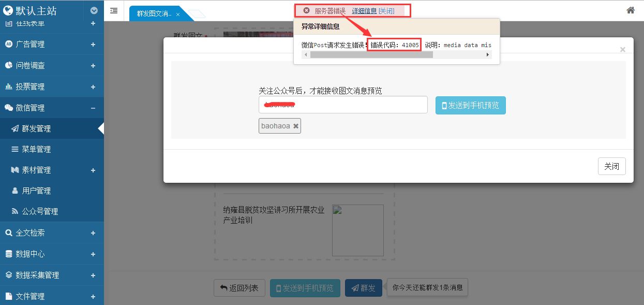This screenshot has height=305, width=644.
Task: Click 发送到手机预览 button in dialog
Action: 470,105
